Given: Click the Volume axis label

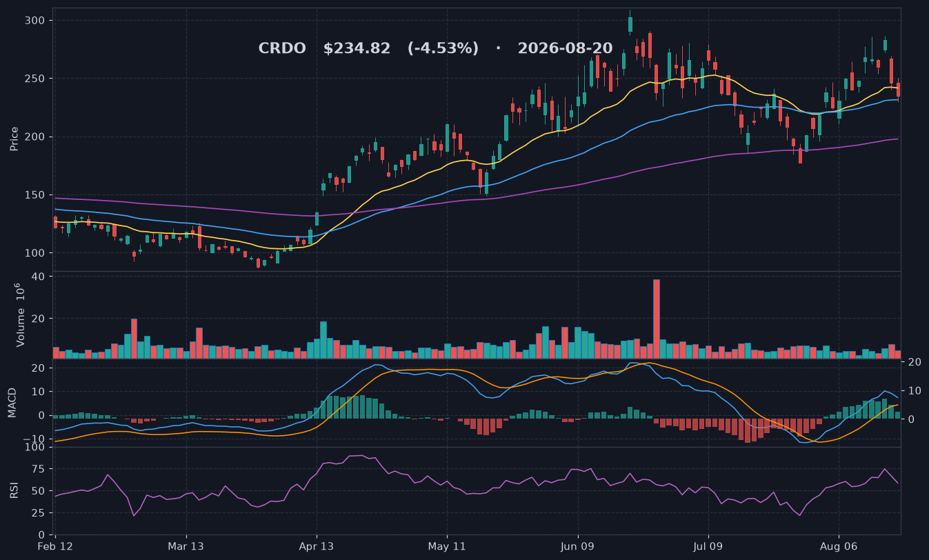Looking at the screenshot, I should click(x=20, y=314).
